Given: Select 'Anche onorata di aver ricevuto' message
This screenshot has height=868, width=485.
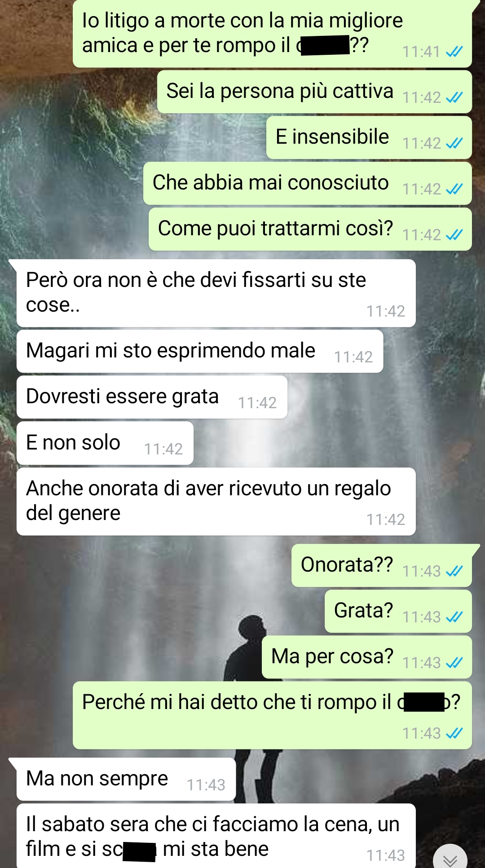Looking at the screenshot, I should (x=216, y=502).
